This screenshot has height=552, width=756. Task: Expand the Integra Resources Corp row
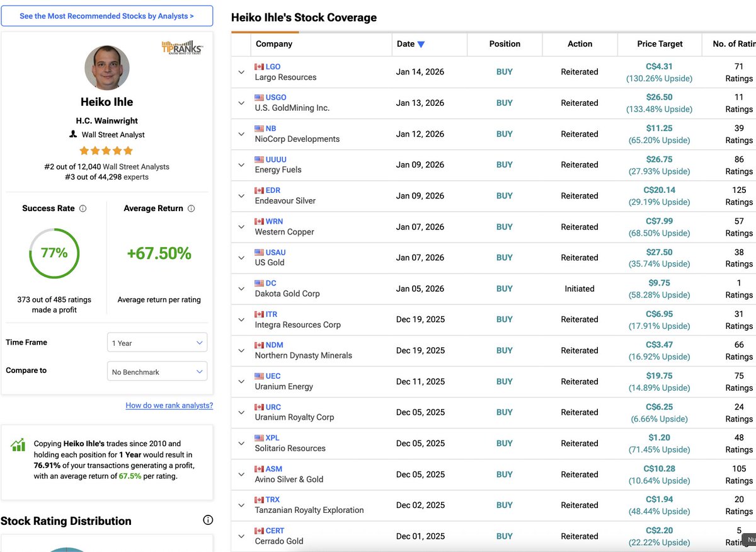coord(241,319)
